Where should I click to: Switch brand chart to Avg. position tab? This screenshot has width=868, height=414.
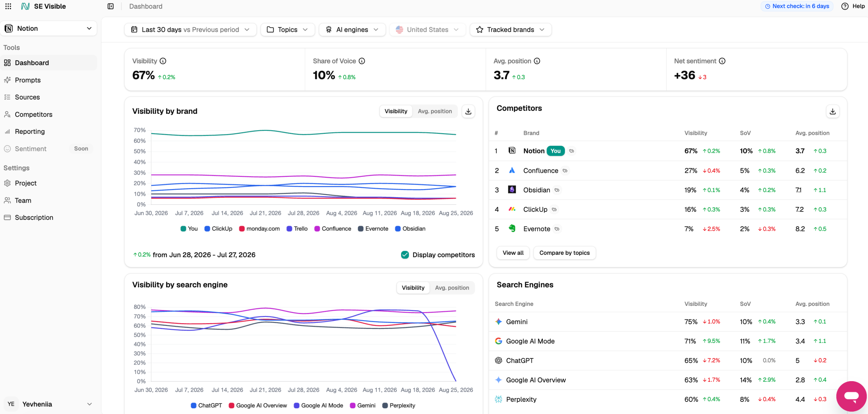[x=435, y=111]
